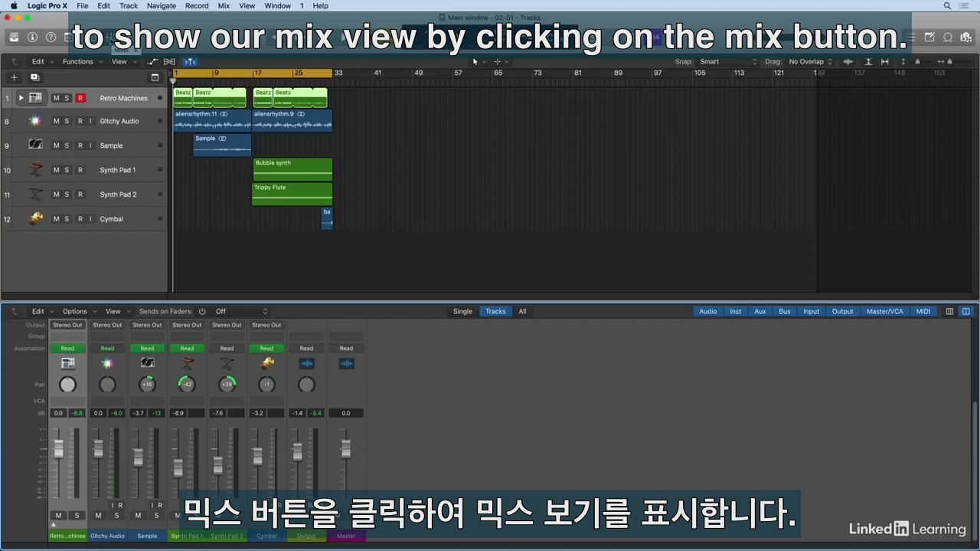Click the Master channel strip waveform icon
The image size is (980, 551).
click(x=346, y=364)
